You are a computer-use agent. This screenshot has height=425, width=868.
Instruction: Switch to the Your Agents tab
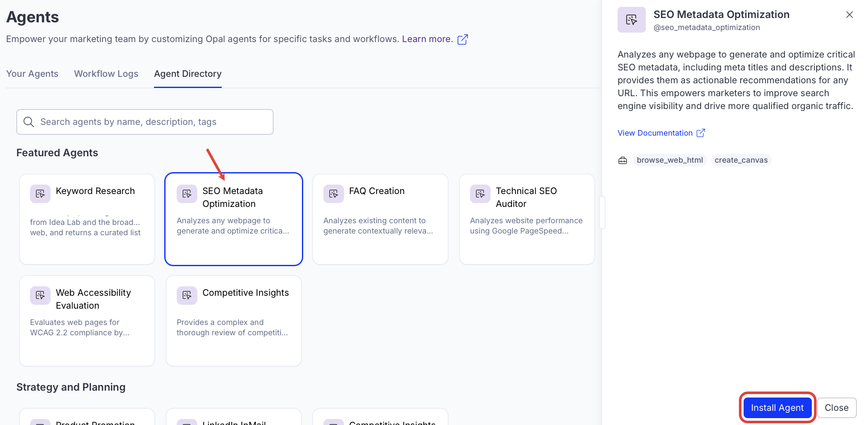(x=32, y=74)
